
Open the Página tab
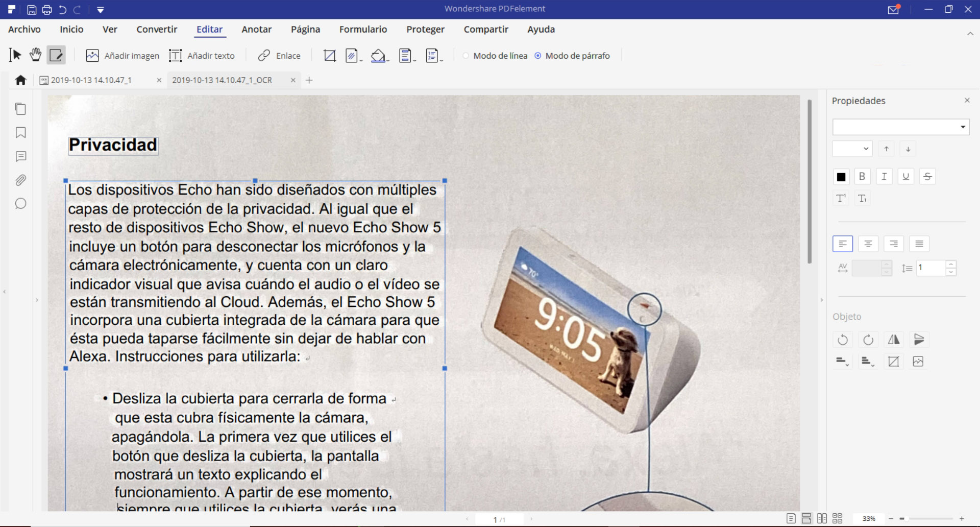305,30
